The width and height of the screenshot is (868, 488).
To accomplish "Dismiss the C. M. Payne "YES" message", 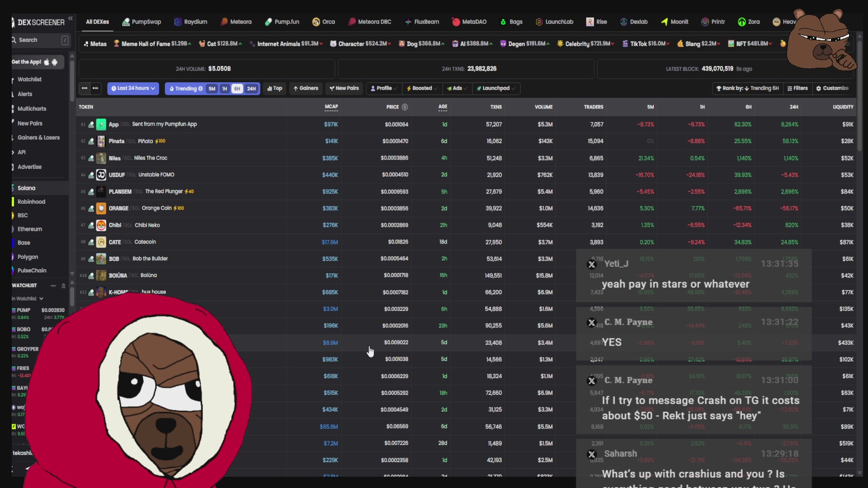I will click(591, 323).
